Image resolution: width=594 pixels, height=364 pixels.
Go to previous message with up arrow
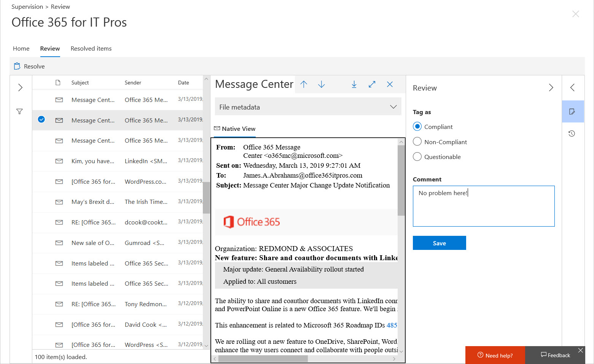[304, 84]
